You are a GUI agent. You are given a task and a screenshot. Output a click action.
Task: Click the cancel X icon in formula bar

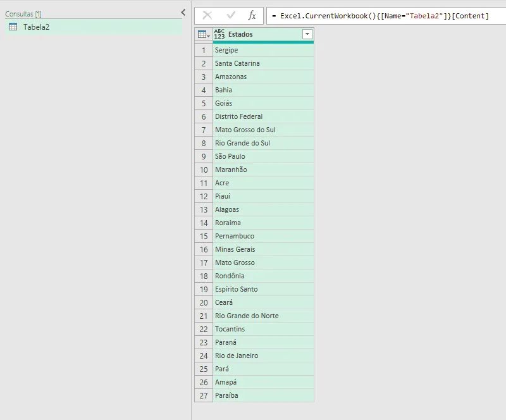207,15
